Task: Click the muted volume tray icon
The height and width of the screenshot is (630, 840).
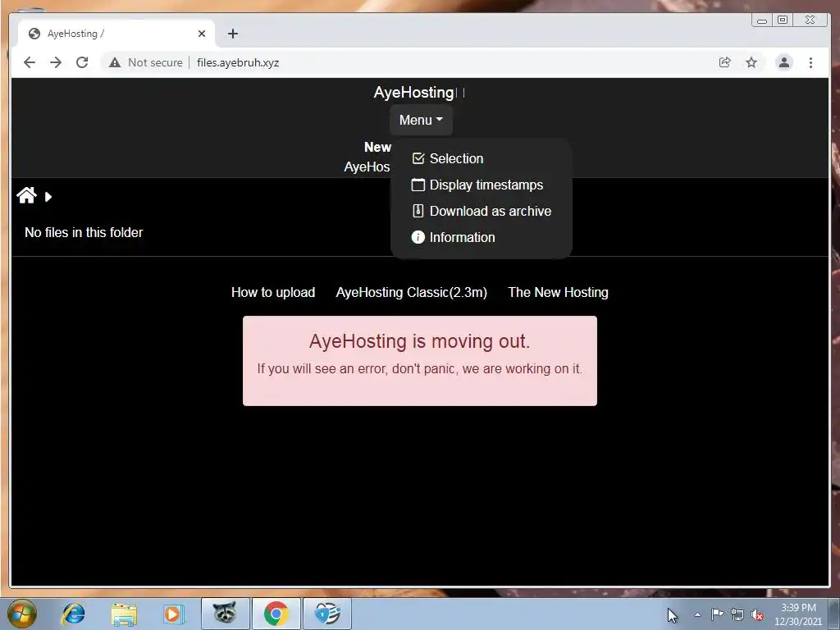Action: [757, 615]
